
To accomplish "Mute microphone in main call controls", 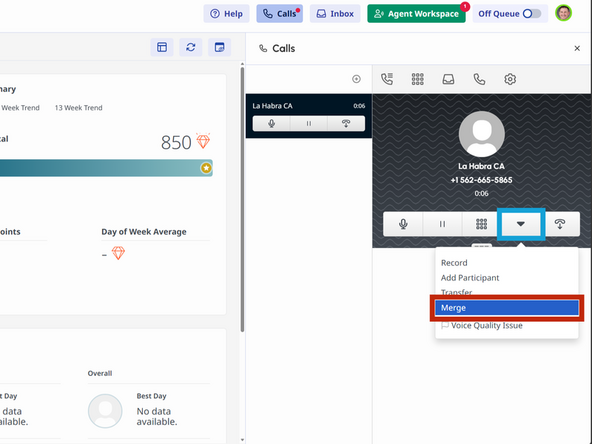I will (403, 224).
